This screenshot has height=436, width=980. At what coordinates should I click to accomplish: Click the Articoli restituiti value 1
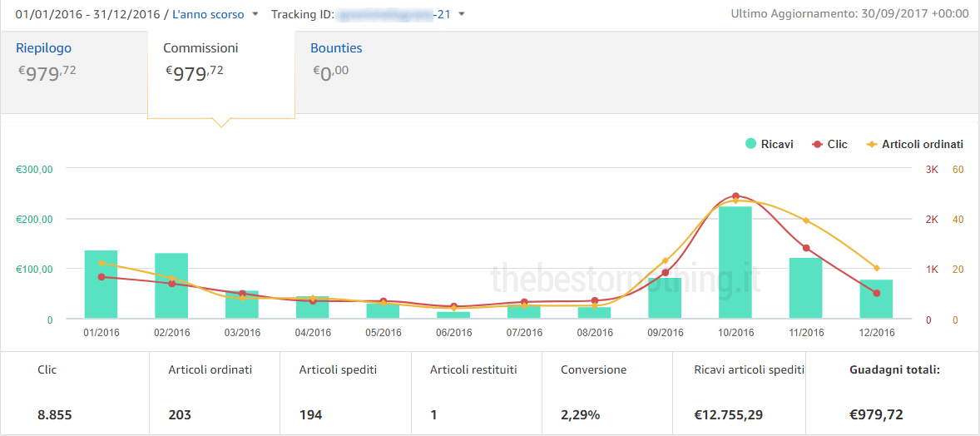click(433, 414)
